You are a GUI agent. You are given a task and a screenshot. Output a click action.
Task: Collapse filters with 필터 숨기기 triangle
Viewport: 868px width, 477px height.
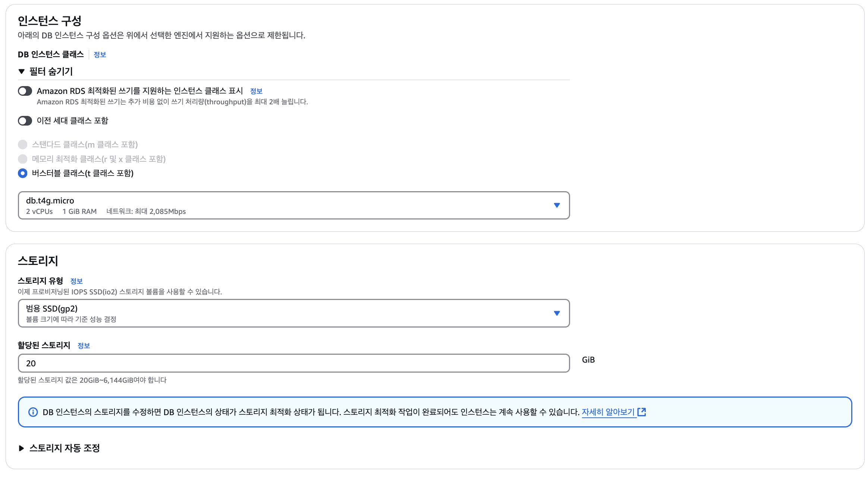coord(22,71)
